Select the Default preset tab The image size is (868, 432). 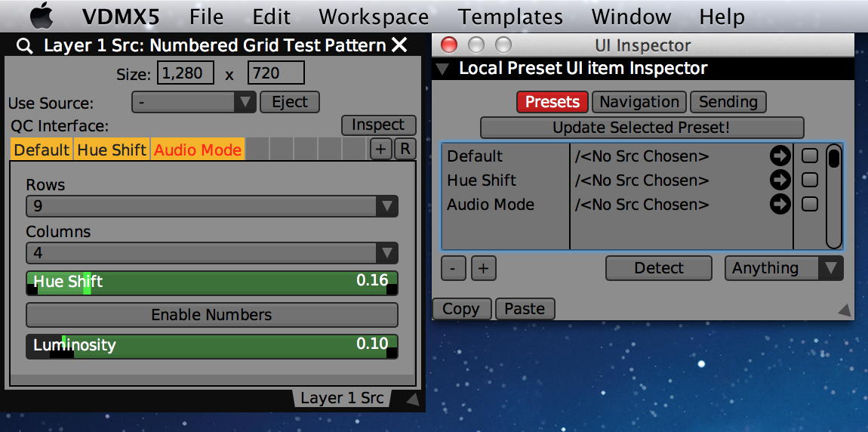[x=42, y=150]
